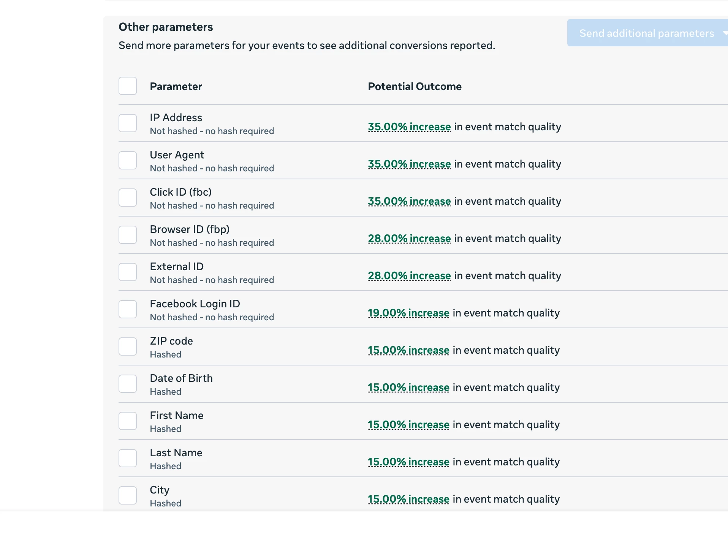728x560 pixels.
Task: Enable the Date of Birth checkbox
Action: point(128,384)
